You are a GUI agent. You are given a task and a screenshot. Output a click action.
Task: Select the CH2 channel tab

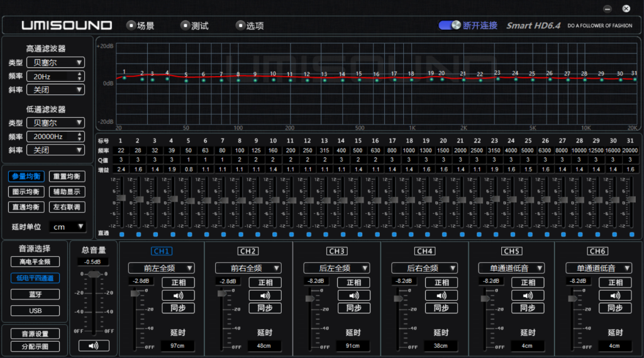coord(248,250)
